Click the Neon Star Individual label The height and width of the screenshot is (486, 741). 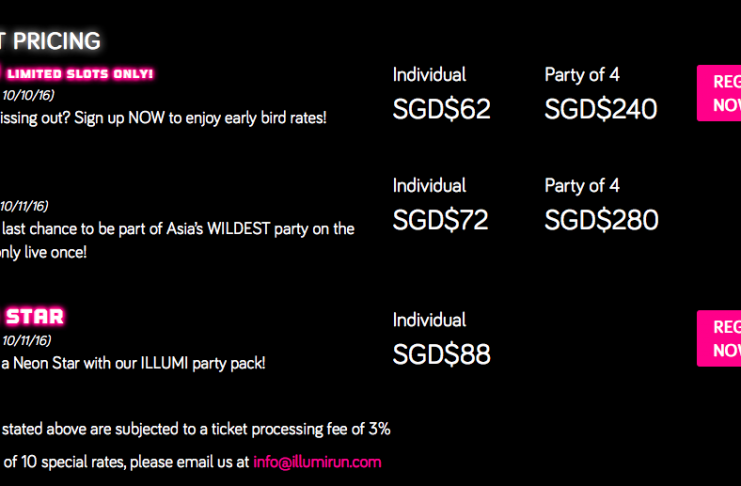[x=429, y=320]
